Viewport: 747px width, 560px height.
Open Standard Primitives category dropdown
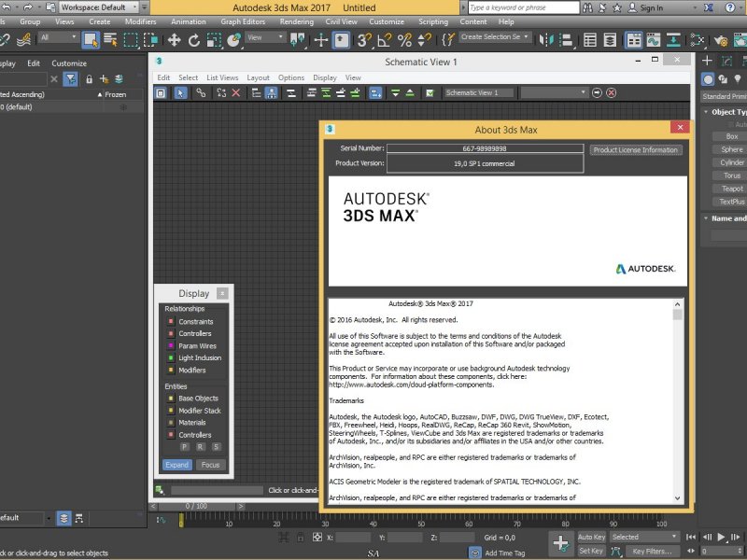(724, 97)
